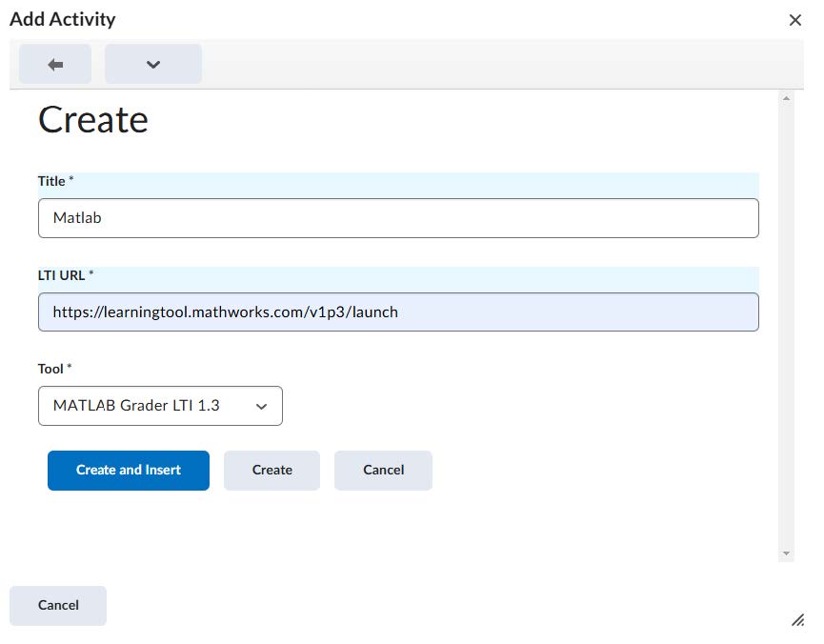Click the scrollbar down arrow
This screenshot has height=644, width=824.
(x=786, y=553)
